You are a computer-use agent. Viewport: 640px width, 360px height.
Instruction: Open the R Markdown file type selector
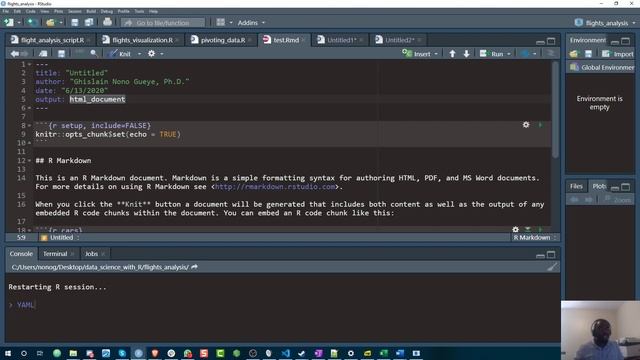click(x=534, y=238)
